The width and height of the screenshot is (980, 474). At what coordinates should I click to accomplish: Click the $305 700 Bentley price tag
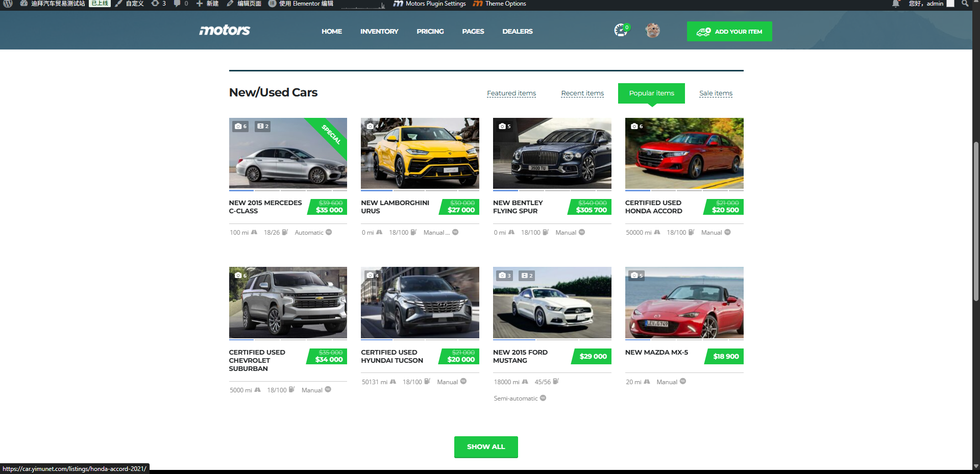tap(590, 207)
